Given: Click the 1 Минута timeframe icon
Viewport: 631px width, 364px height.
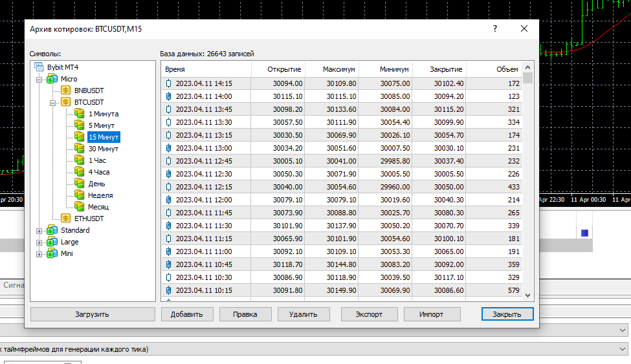Looking at the screenshot, I should 79,114.
